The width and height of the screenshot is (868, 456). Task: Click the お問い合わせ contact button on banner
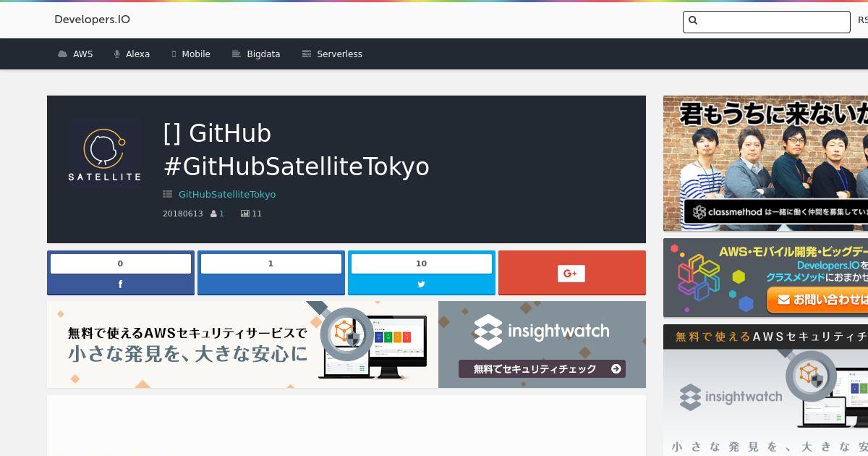tap(817, 299)
